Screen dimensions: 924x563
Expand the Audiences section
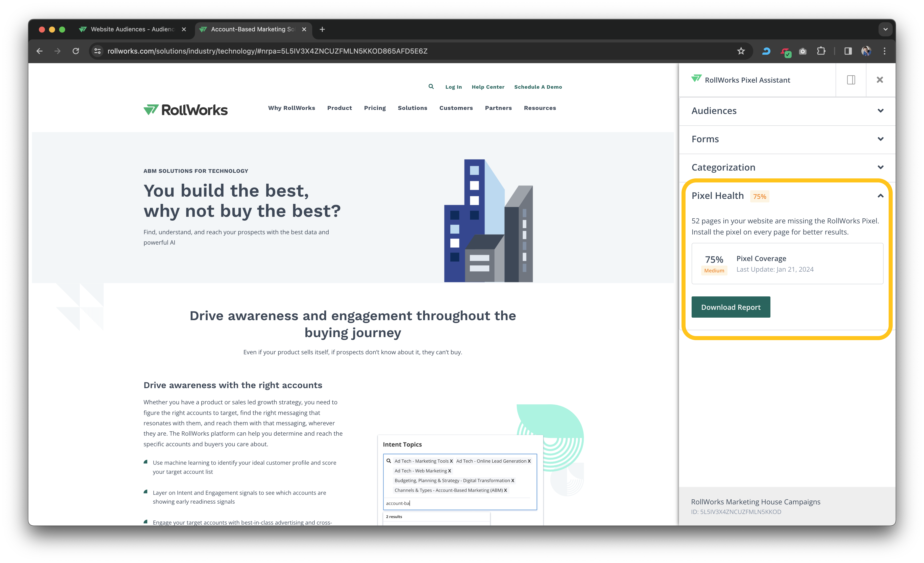click(x=788, y=111)
